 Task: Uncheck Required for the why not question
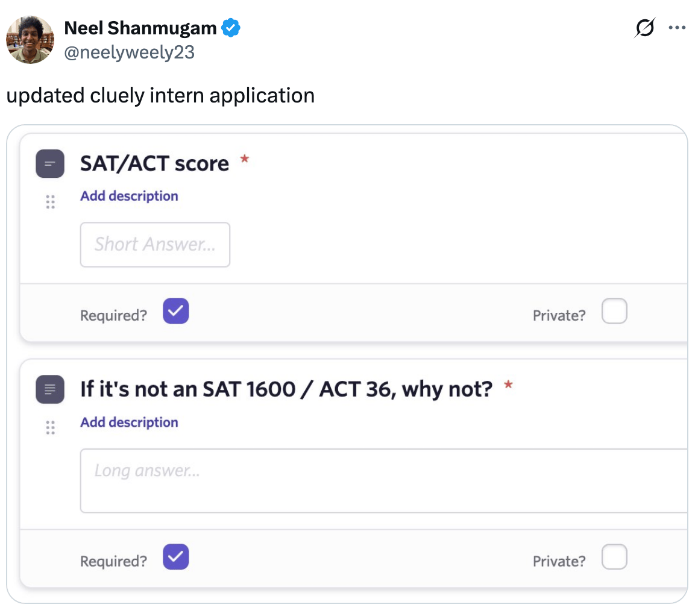(176, 557)
